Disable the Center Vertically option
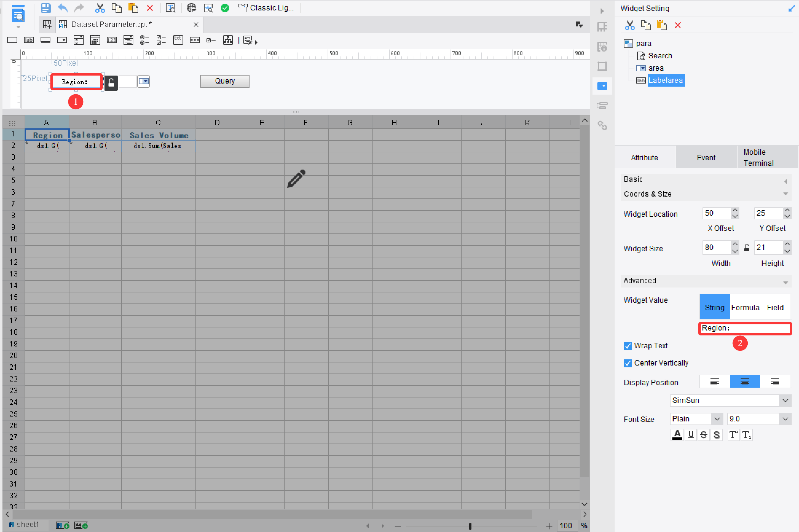Screen dimensions: 799x532 pyautogui.click(x=627, y=363)
